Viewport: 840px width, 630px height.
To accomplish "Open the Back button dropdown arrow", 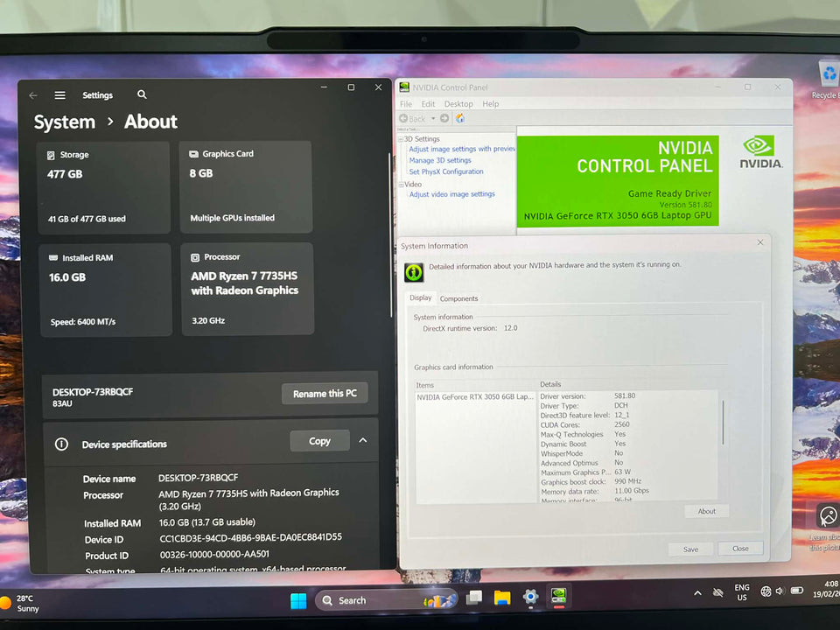I will coord(433,118).
